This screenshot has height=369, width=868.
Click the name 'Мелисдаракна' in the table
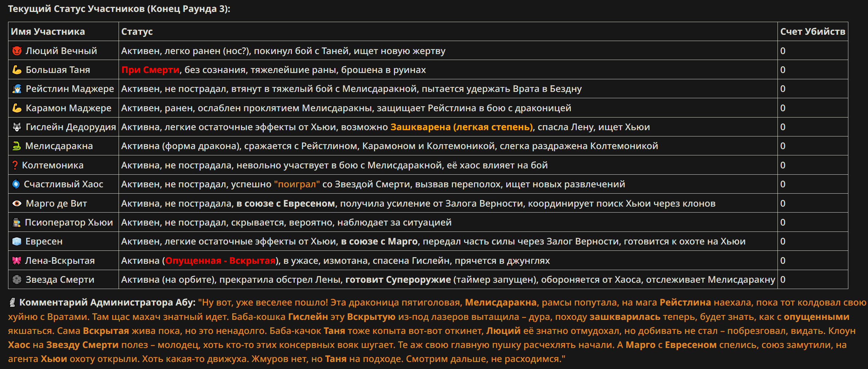(59, 146)
